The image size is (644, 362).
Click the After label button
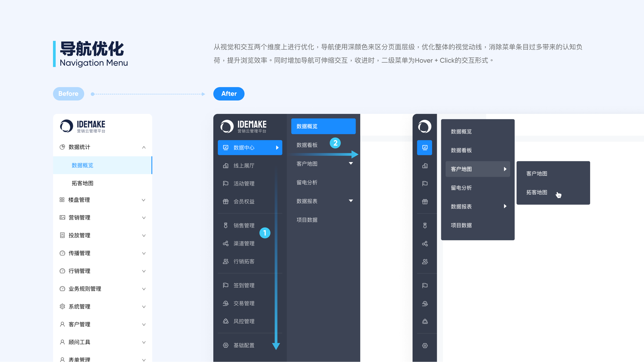coord(229,94)
